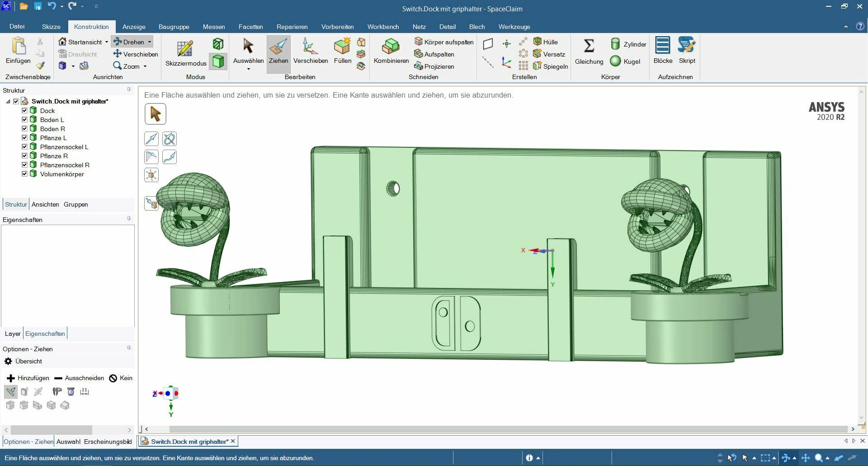Click the Gleichung sigma icon
This screenshot has height=466, width=868.
(589, 46)
